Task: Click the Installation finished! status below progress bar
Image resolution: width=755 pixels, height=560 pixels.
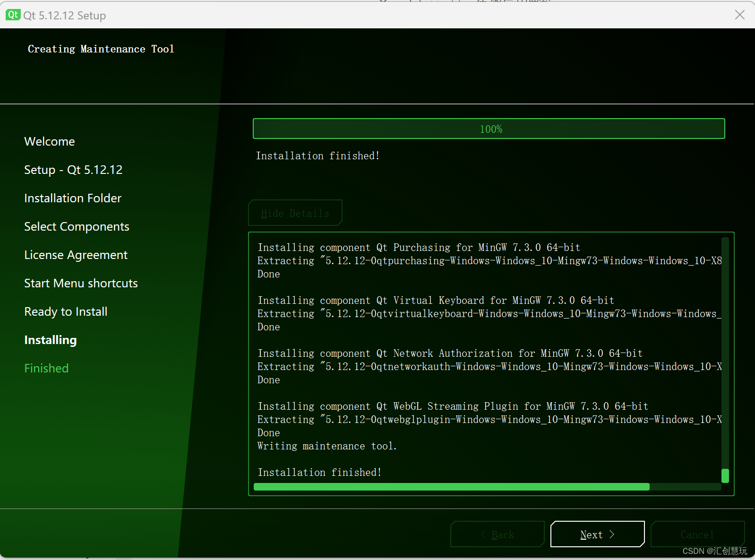Action: click(x=318, y=155)
